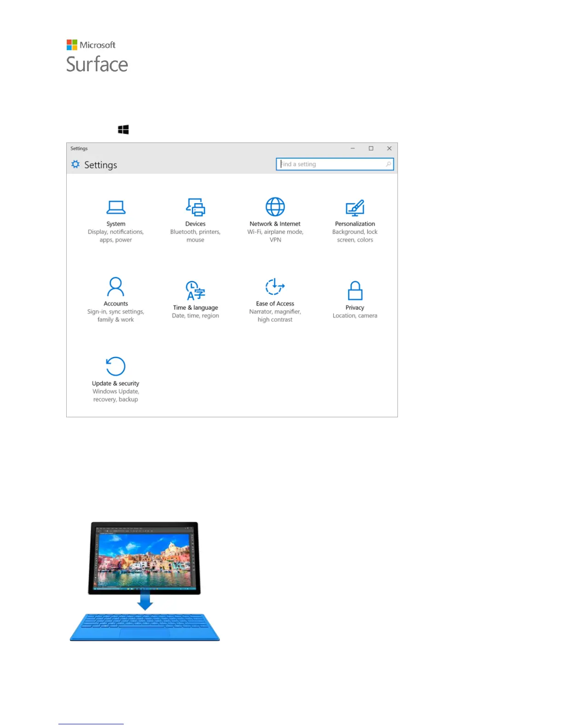Screen dimensions: 563x728
Task: Click the black Windows logo icon
Action: coord(123,130)
